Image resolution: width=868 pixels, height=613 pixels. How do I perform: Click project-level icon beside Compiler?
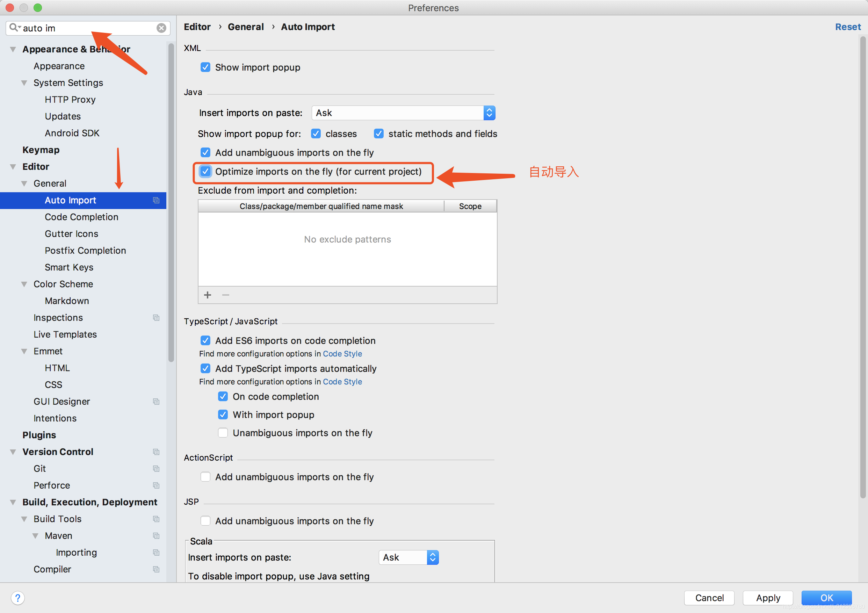[x=156, y=569]
